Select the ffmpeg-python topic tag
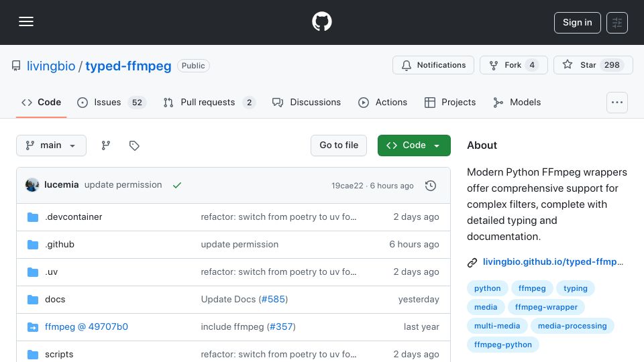The height and width of the screenshot is (362, 644). [503, 345]
